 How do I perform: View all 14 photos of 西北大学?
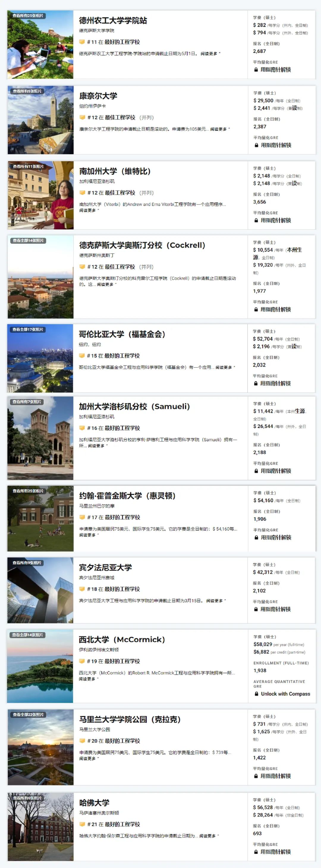click(x=28, y=635)
